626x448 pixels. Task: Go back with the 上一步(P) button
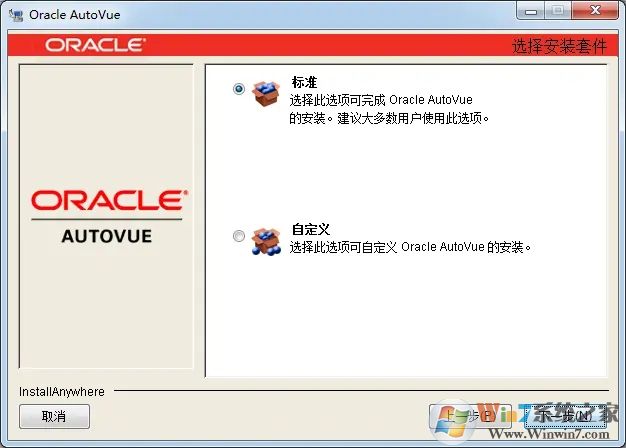tap(470, 416)
